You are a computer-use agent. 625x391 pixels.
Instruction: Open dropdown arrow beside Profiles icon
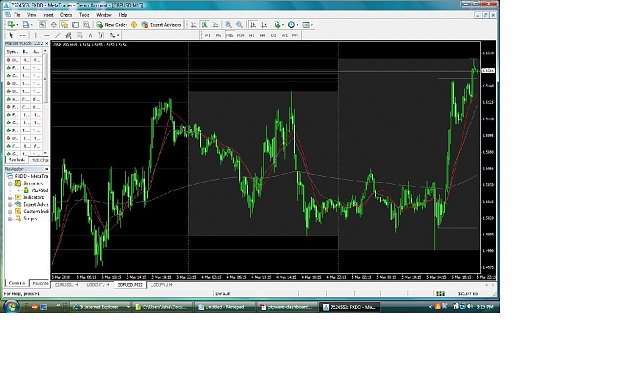31,25
